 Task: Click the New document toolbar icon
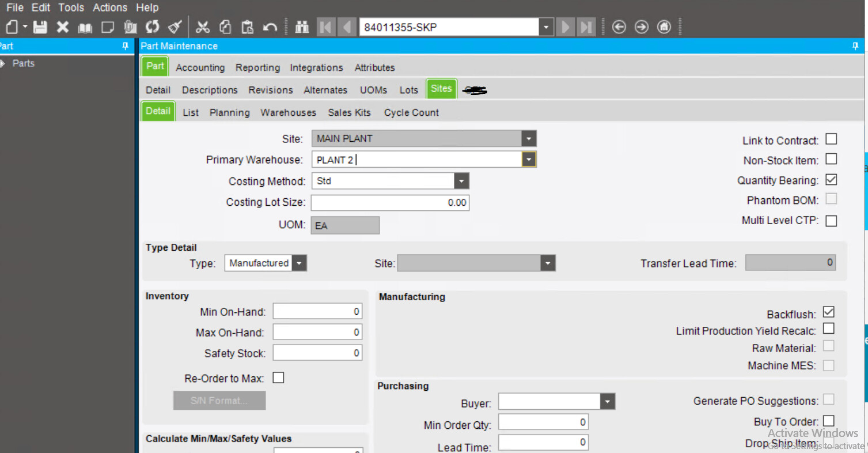click(12, 27)
